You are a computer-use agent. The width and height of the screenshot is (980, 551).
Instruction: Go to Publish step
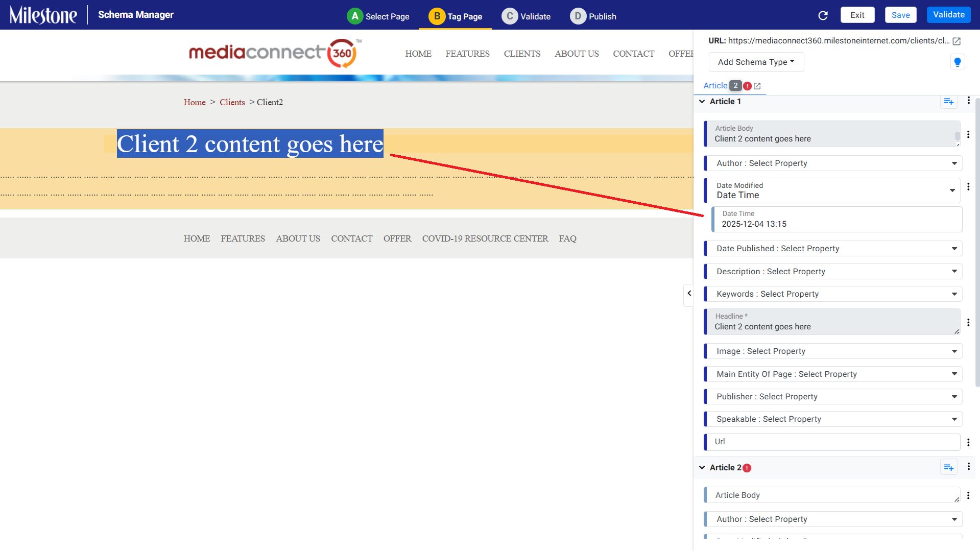point(593,16)
